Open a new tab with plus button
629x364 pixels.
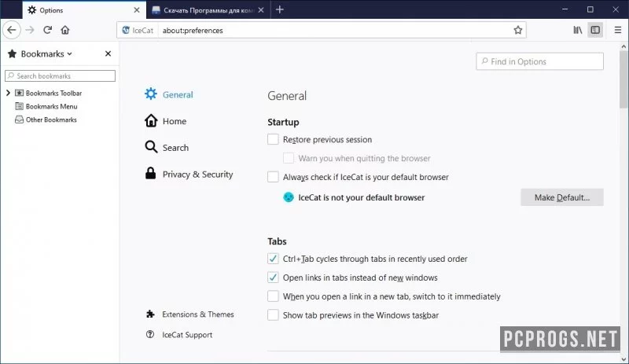coord(280,9)
